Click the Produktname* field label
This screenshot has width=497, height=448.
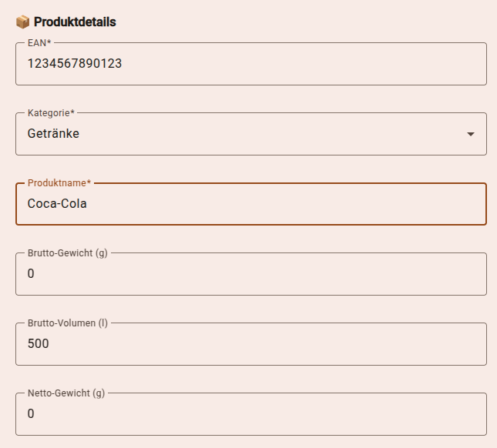pos(59,183)
